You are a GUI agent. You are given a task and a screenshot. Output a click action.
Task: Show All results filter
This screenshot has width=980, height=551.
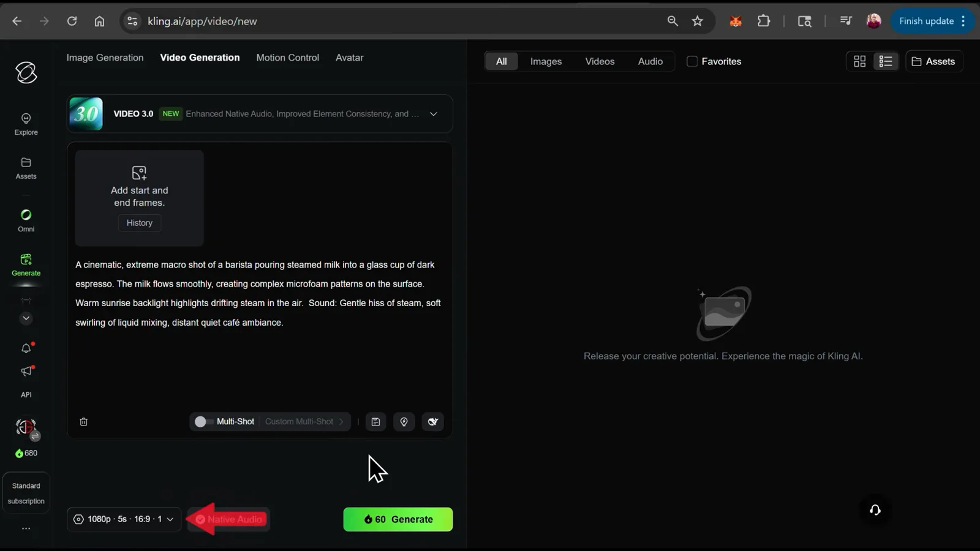click(501, 61)
